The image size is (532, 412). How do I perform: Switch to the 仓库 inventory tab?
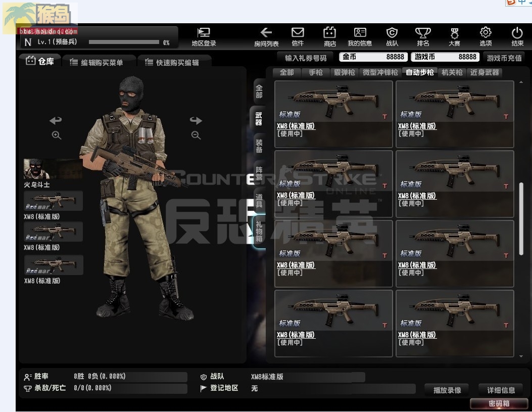pos(40,61)
